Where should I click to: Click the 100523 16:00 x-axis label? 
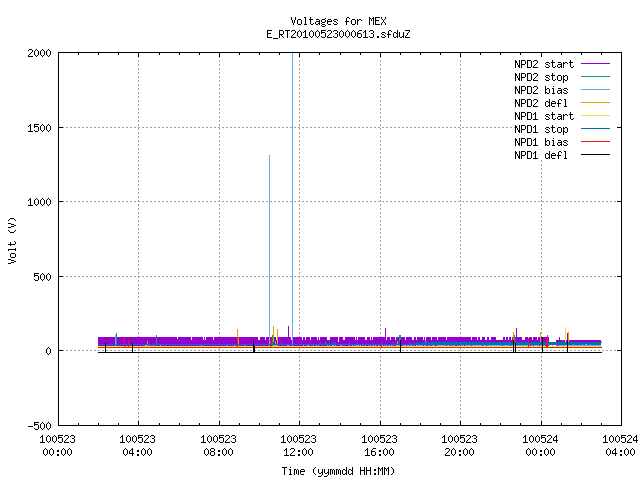click(379, 445)
